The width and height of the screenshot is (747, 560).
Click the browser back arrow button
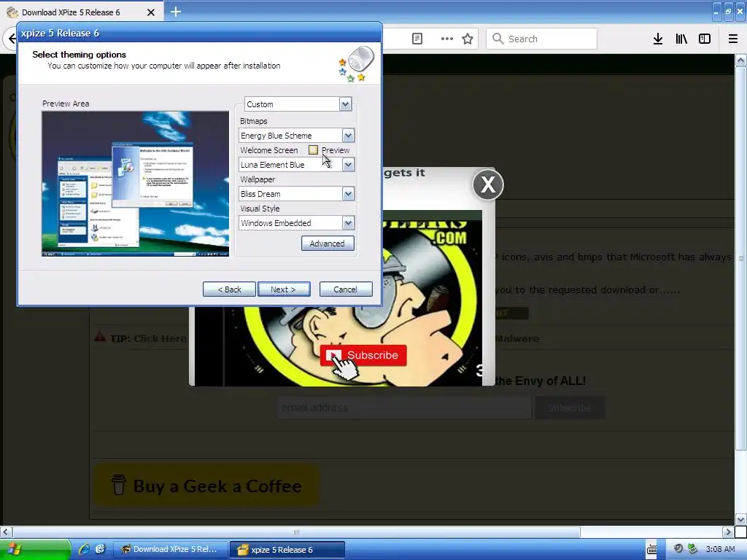[12, 39]
